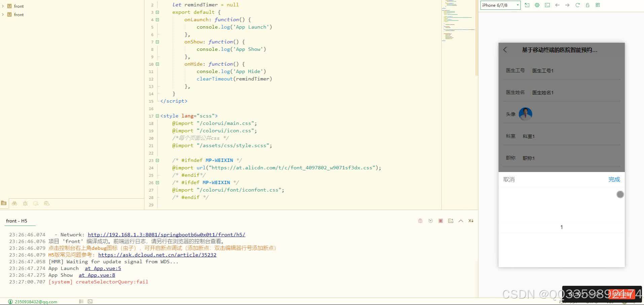Click the doctor avatar thumbnail
Image resolution: width=644 pixels, height=305 pixels.
tap(525, 114)
